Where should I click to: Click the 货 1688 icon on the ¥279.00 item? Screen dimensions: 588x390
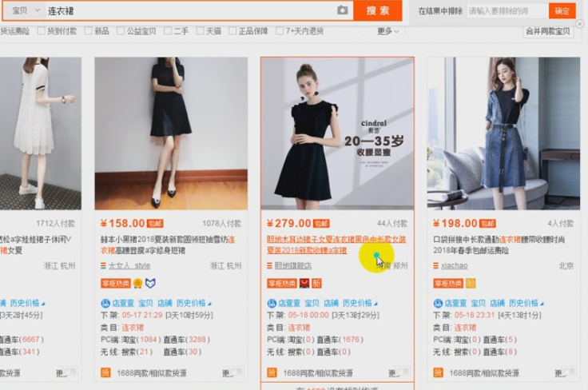click(272, 372)
